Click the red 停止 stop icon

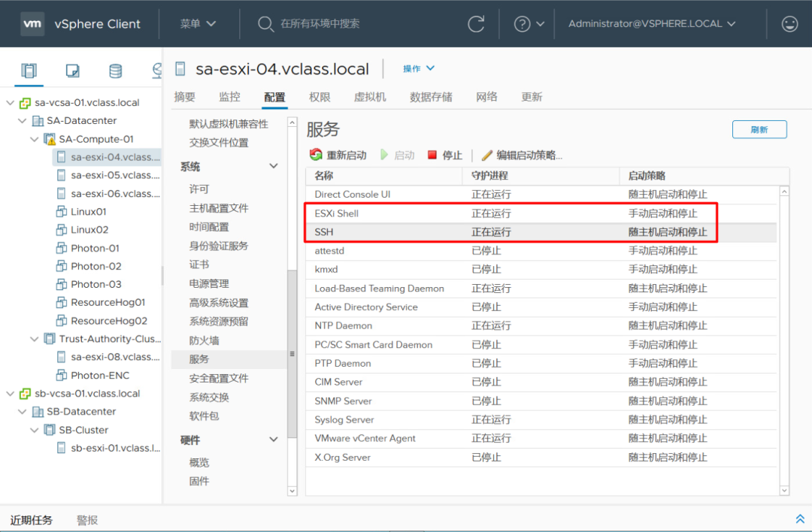432,155
